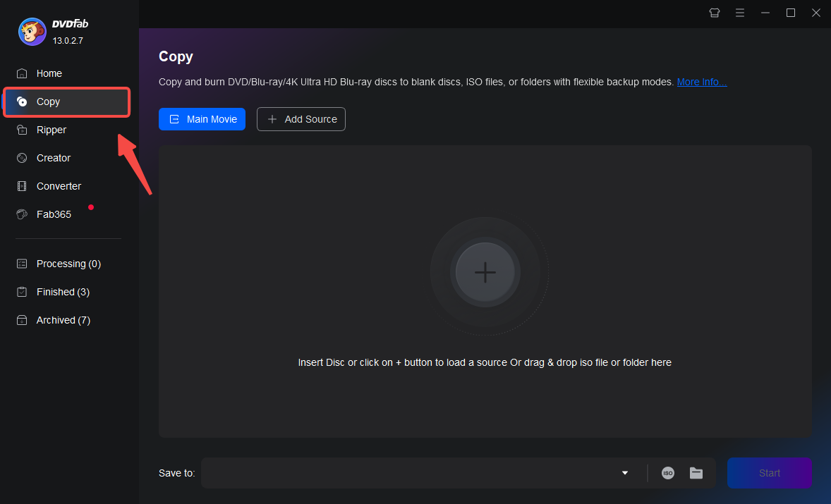831x504 pixels.
Task: Click the Copy page heading
Action: [x=176, y=56]
